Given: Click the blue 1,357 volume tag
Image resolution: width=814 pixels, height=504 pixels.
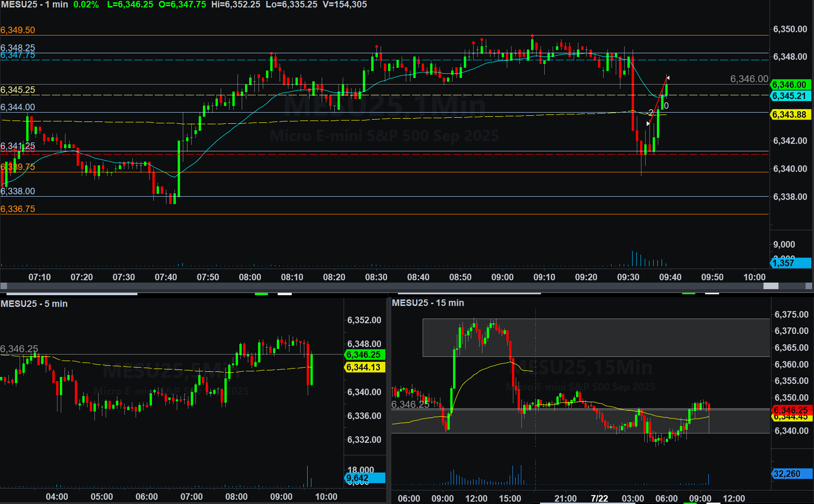Looking at the screenshot, I should 790,263.
